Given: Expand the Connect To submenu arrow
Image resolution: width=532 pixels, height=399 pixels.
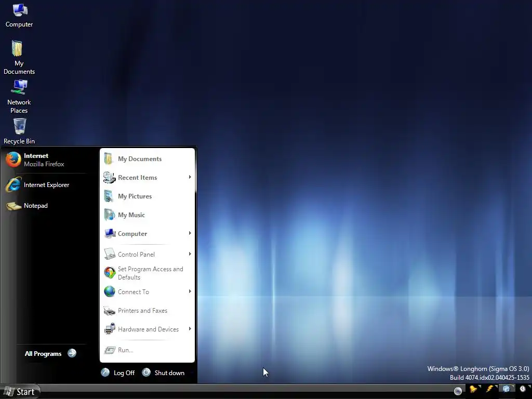Looking at the screenshot, I should (190, 291).
